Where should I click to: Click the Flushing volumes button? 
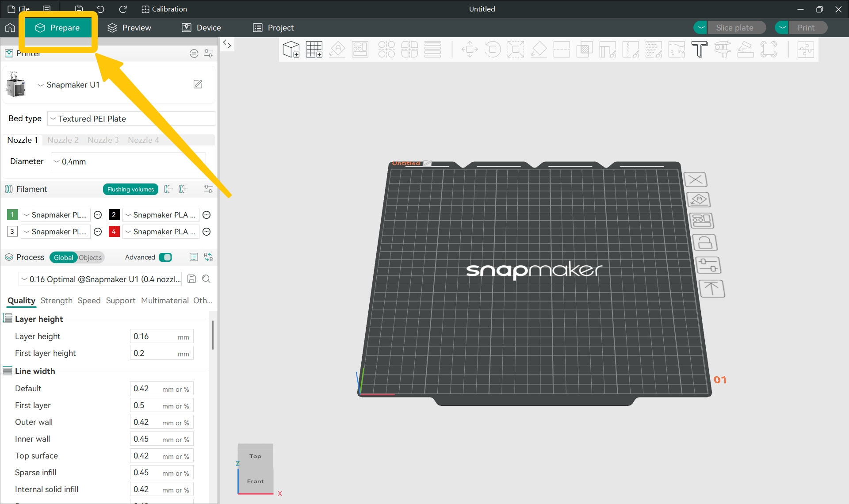pos(130,189)
